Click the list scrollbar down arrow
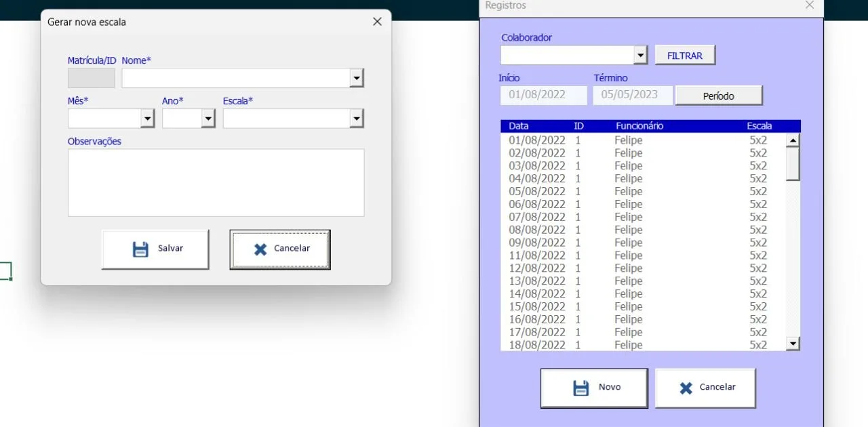 [x=793, y=344]
